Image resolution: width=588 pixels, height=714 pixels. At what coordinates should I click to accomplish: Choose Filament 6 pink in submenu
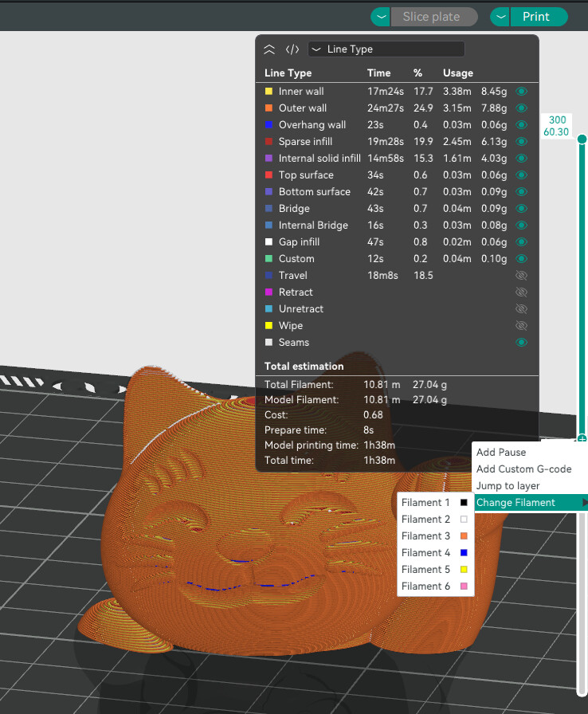pos(435,586)
